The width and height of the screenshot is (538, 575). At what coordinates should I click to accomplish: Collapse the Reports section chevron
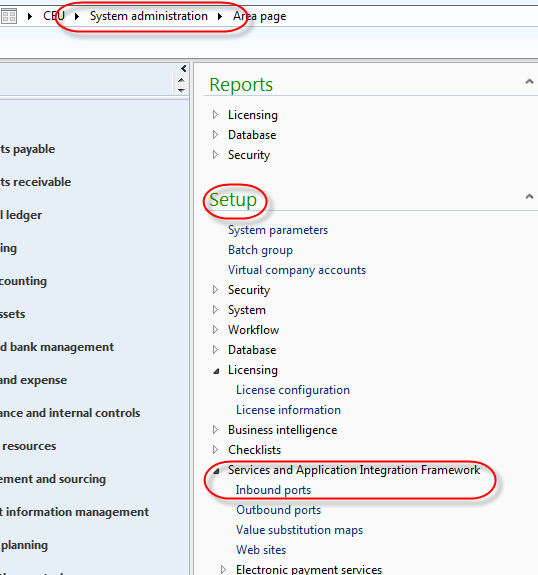(x=529, y=81)
